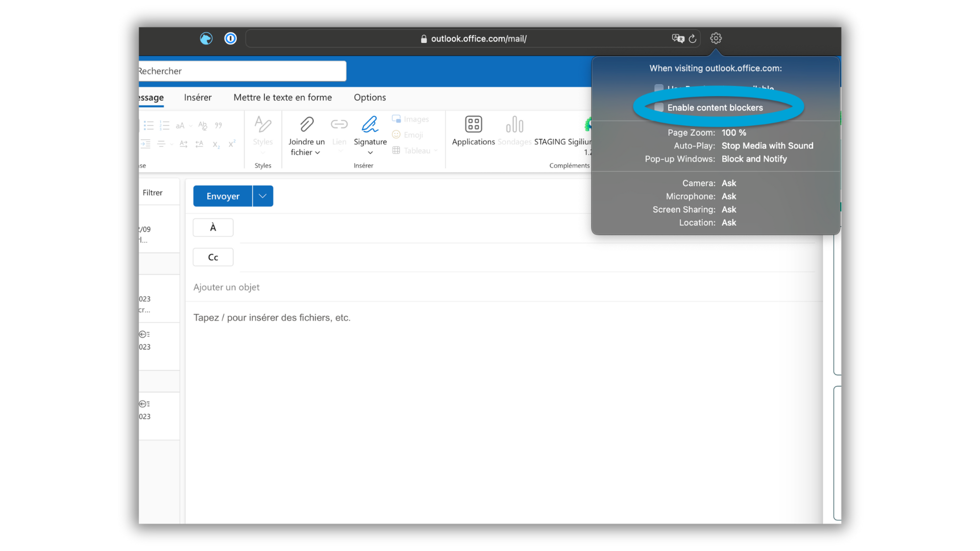The height and width of the screenshot is (551, 980).
Task: Open the 1Password extension icon
Action: click(x=231, y=39)
